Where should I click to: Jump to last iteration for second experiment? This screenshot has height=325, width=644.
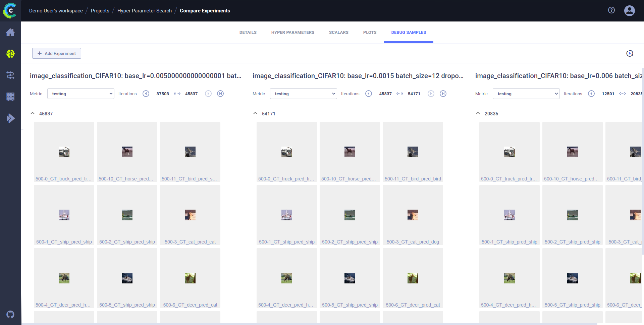[x=443, y=94]
